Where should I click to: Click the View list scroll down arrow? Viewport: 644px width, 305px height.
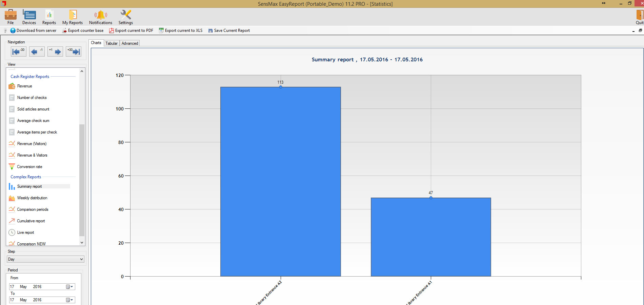click(82, 243)
